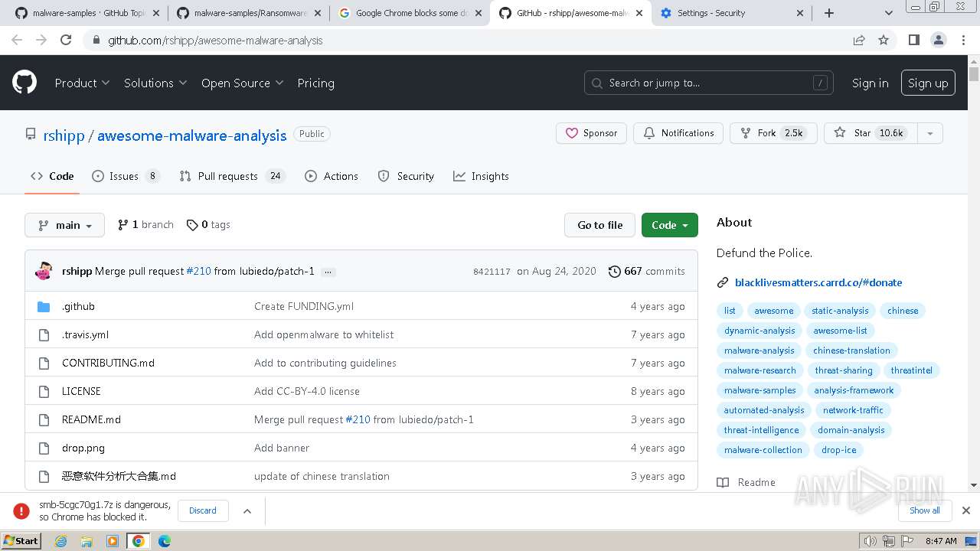Discard the blocked download
980x551 pixels.
(x=203, y=510)
